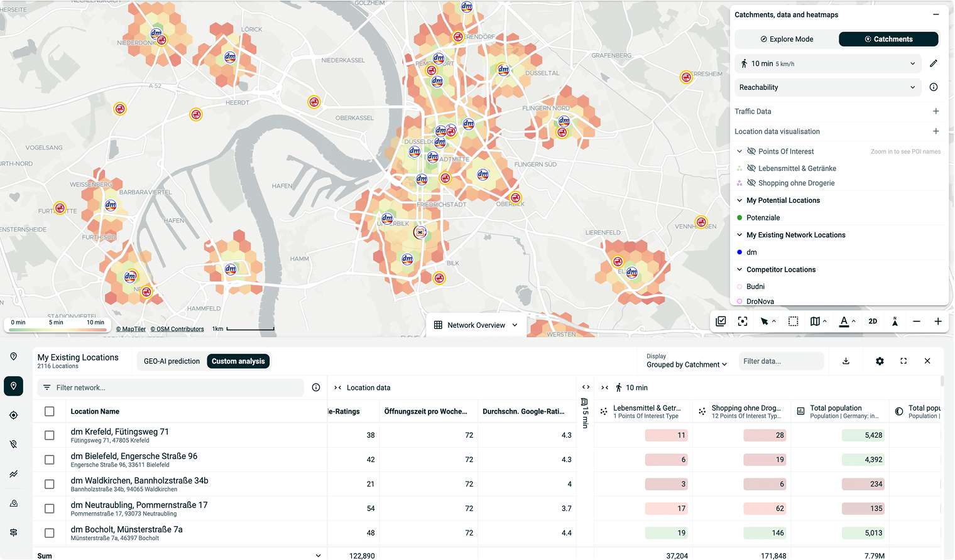
Task: Expand the Sum row dropdown
Action: pos(318,556)
